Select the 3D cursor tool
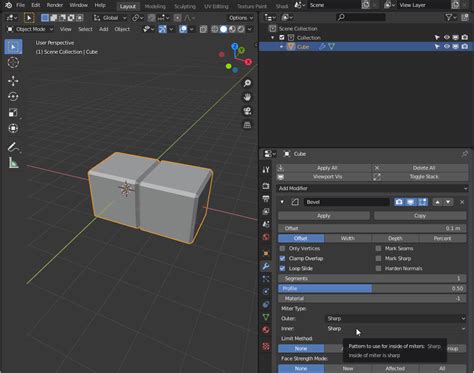Image resolution: width=474 pixels, height=373 pixels. point(13,62)
